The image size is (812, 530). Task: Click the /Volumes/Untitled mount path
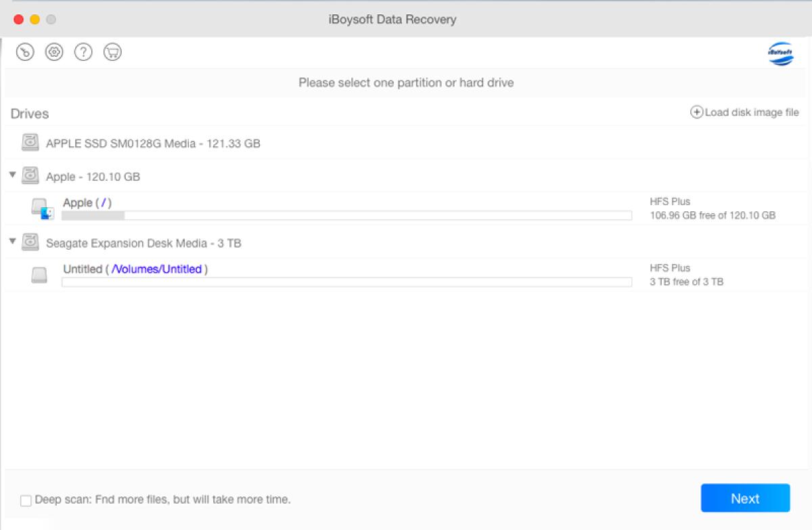[x=156, y=269]
